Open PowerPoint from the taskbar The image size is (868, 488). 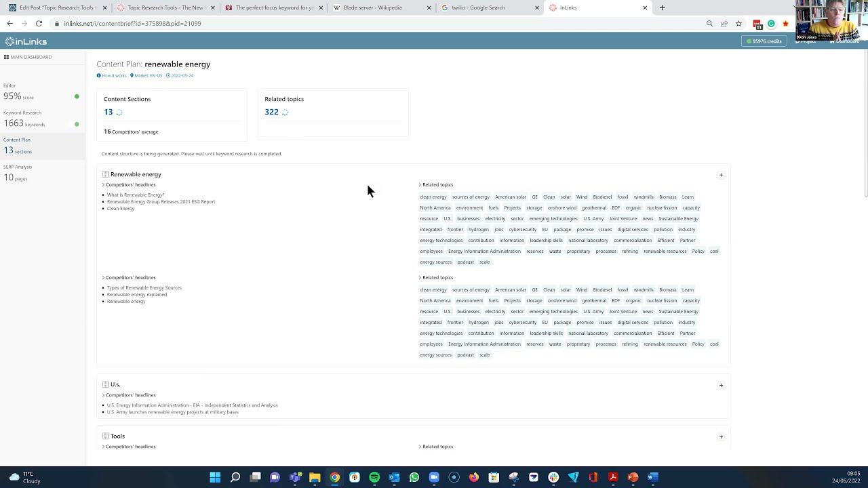click(x=633, y=477)
